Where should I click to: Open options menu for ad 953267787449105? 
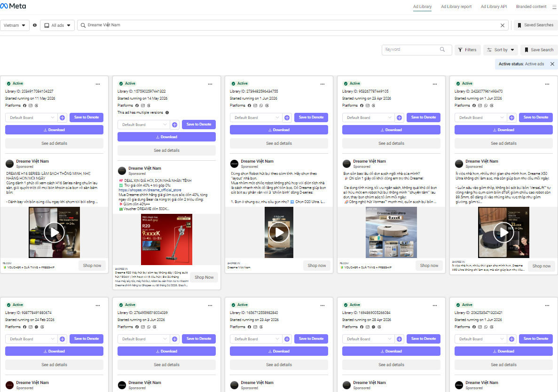pyautogui.click(x=435, y=84)
